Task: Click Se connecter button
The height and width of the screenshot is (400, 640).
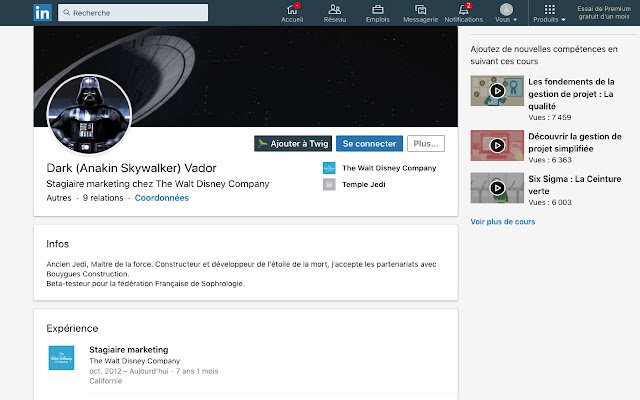Action: coord(369,144)
